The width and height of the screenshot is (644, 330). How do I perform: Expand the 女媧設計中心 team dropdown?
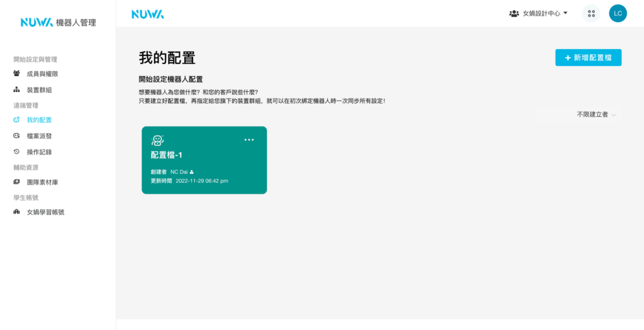tap(538, 14)
